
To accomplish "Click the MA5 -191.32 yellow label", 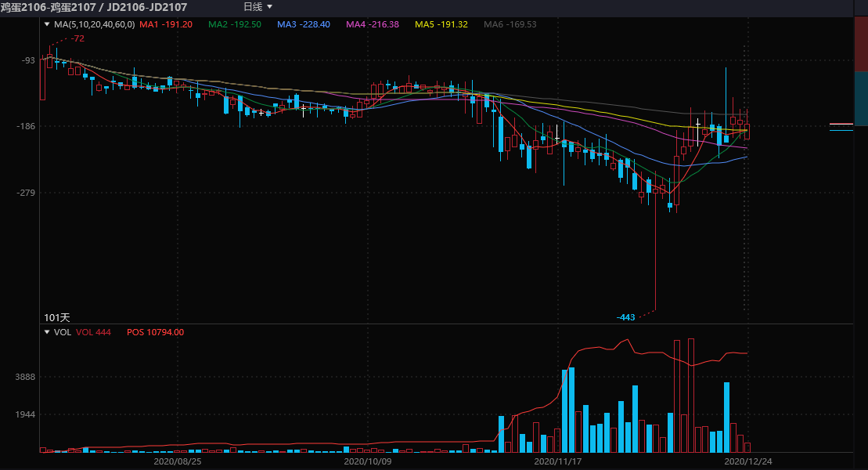I will coord(441,24).
